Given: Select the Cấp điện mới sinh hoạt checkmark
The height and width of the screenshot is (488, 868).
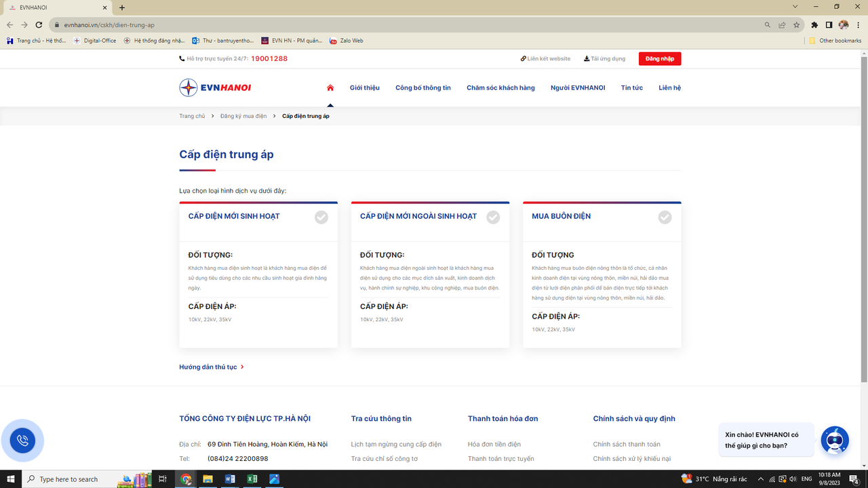Looking at the screenshot, I should [x=321, y=217].
